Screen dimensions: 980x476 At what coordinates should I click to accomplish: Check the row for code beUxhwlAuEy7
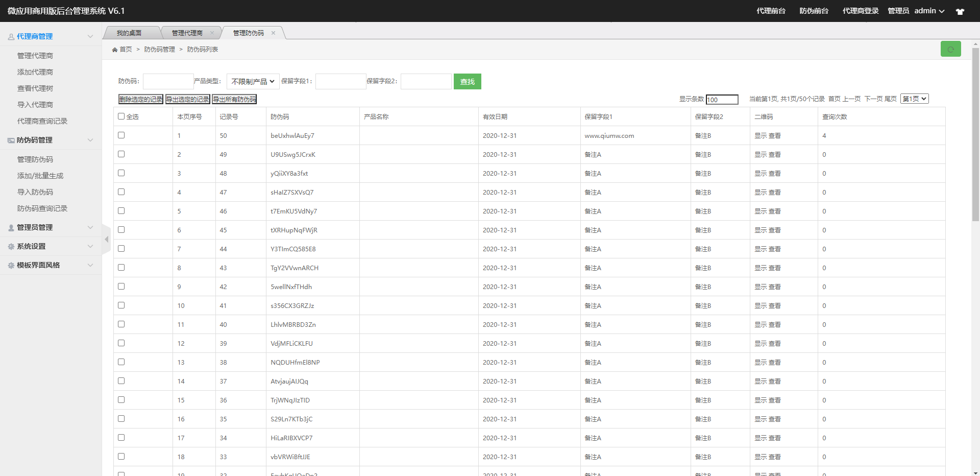pos(121,135)
